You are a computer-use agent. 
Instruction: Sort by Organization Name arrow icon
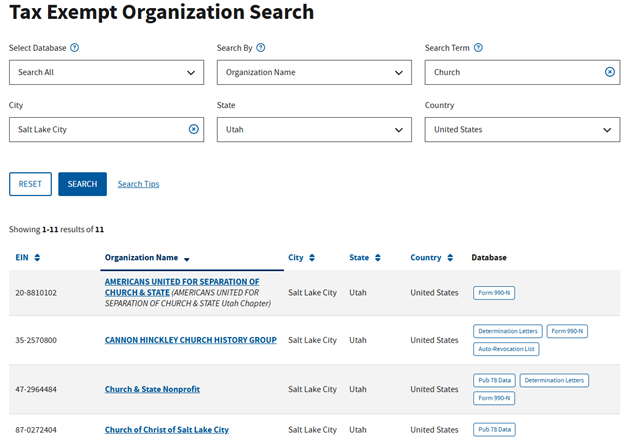(x=186, y=259)
